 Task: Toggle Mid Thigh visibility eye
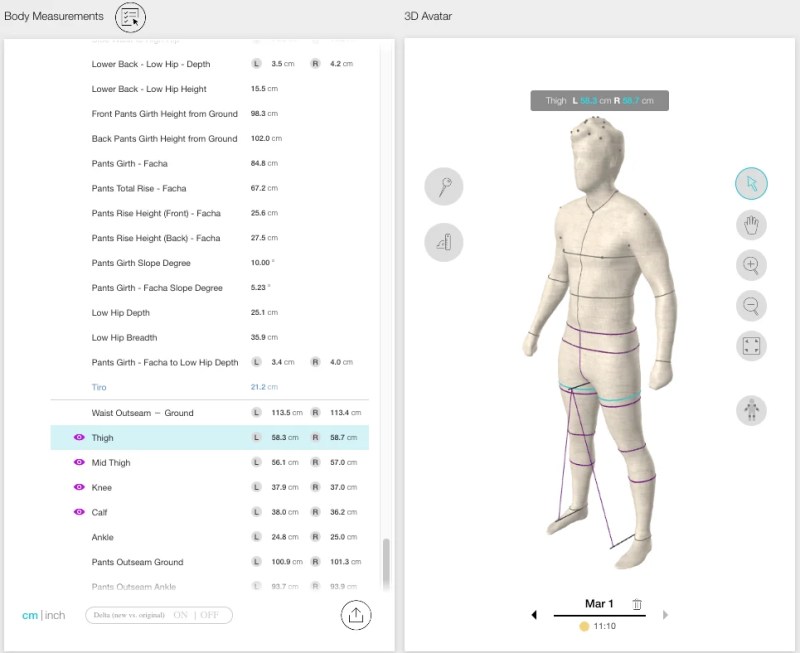click(79, 462)
